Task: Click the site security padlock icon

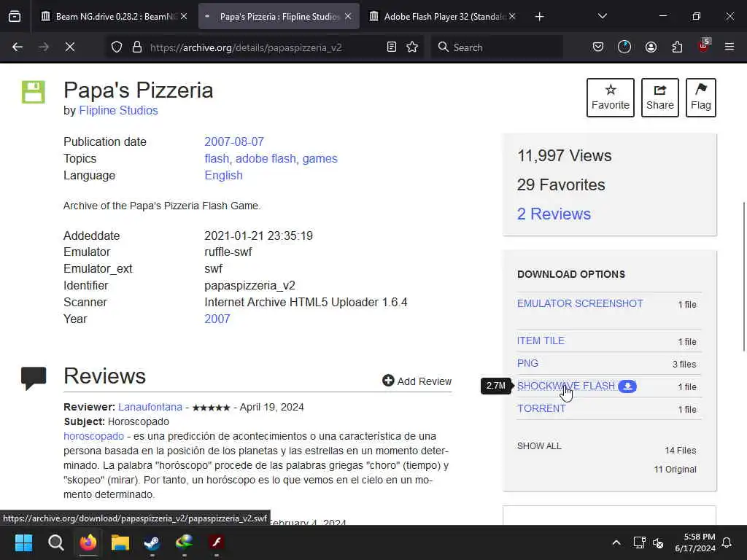Action: (x=137, y=47)
